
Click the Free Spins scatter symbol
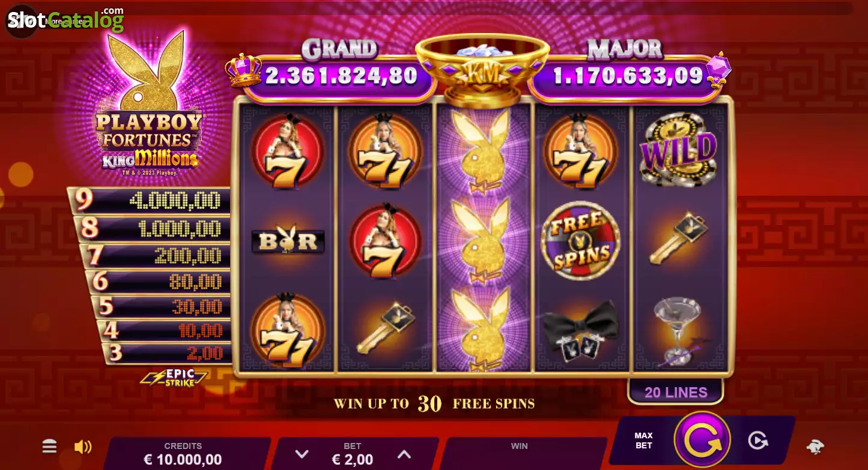581,241
